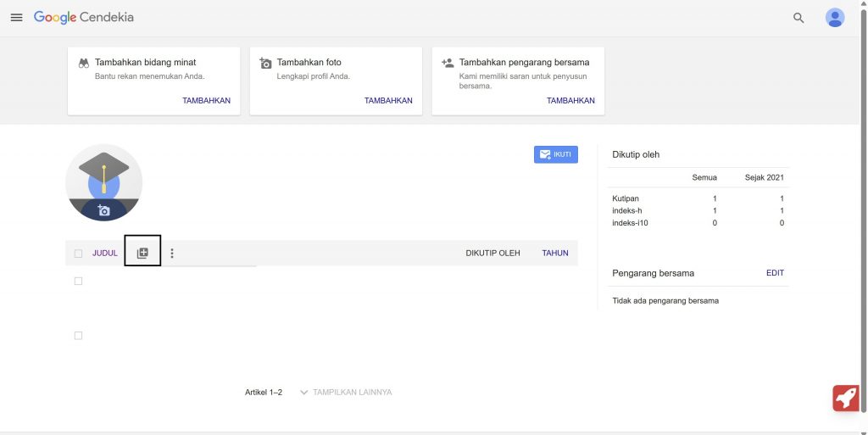Click the Google Cendekia logo
Screen dimensions: 868x435
pos(84,17)
